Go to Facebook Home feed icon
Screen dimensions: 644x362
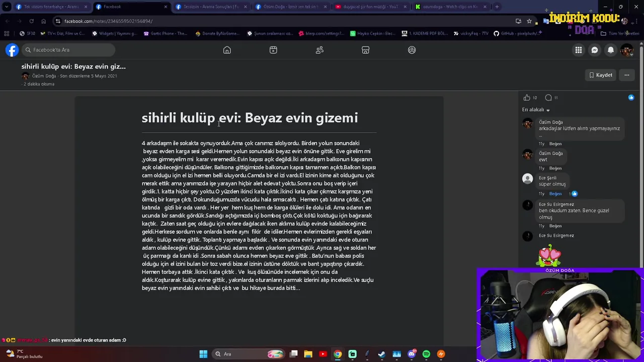tap(227, 50)
